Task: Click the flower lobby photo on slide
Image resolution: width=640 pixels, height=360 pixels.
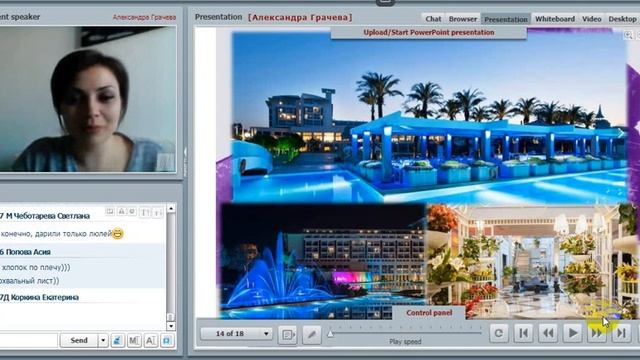Action: tap(532, 261)
